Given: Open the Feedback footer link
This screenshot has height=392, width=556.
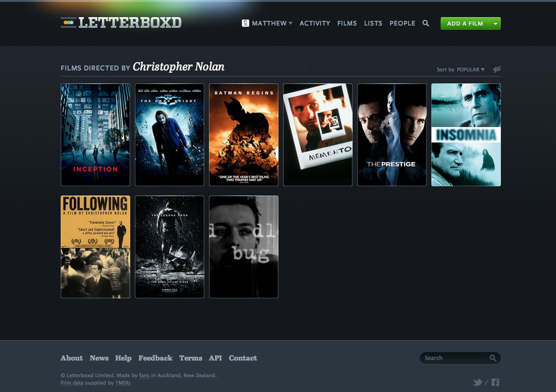Looking at the screenshot, I should pyautogui.click(x=155, y=358).
